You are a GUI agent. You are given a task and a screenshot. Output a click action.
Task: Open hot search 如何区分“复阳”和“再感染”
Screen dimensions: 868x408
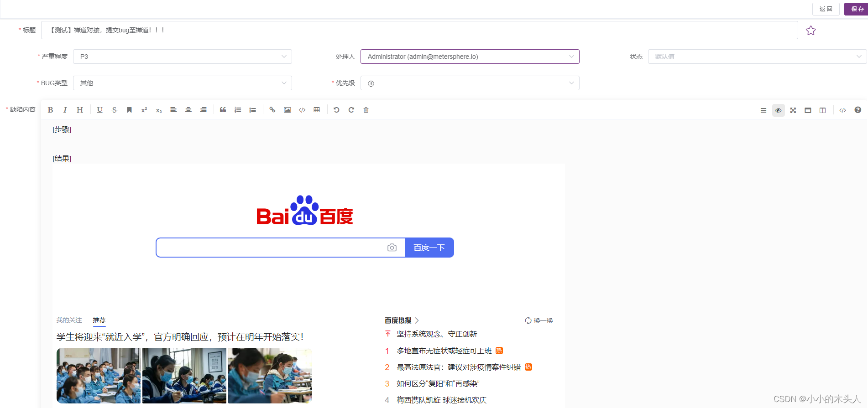click(x=438, y=383)
